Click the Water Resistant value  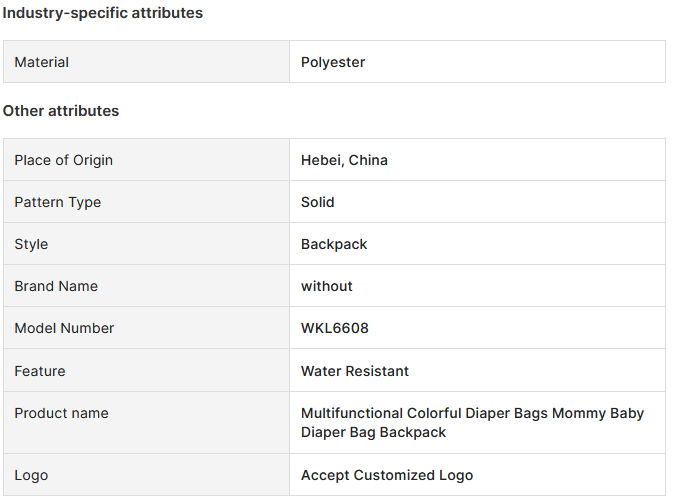pyautogui.click(x=354, y=371)
